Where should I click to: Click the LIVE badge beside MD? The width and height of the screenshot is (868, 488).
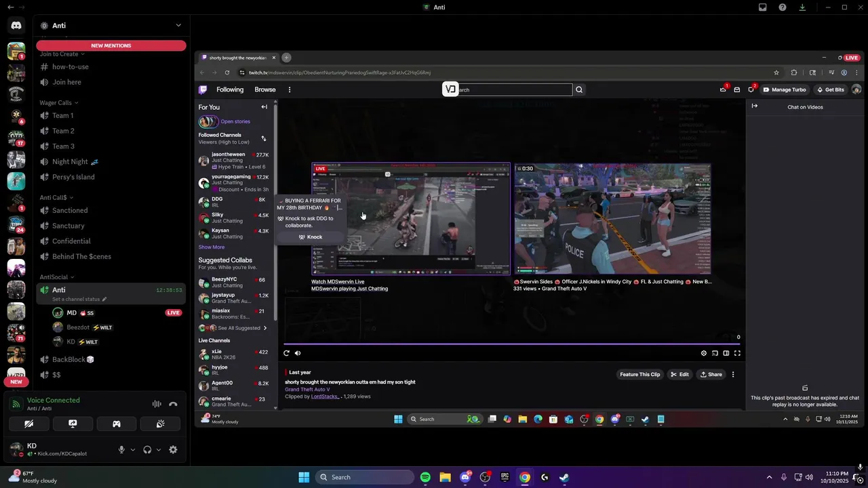tap(174, 312)
